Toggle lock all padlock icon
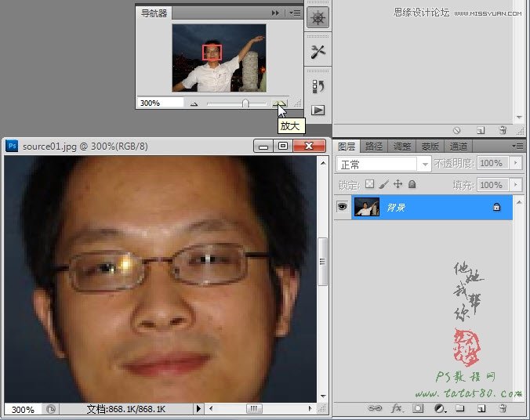Image resolution: width=530 pixels, height=420 pixels. 412,184
